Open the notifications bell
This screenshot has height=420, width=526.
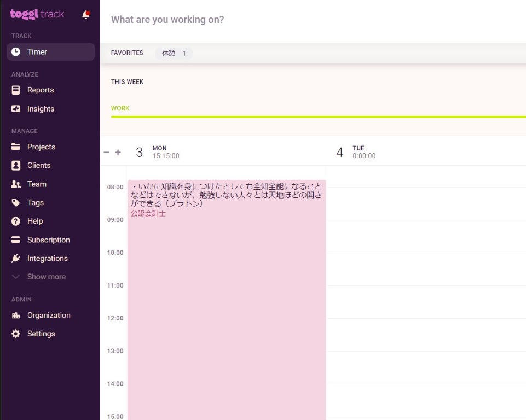pyautogui.click(x=86, y=15)
